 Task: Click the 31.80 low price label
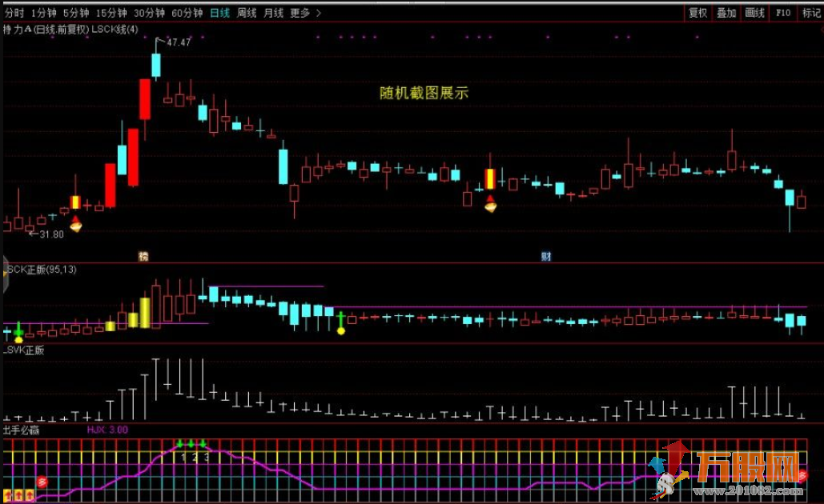coord(51,234)
